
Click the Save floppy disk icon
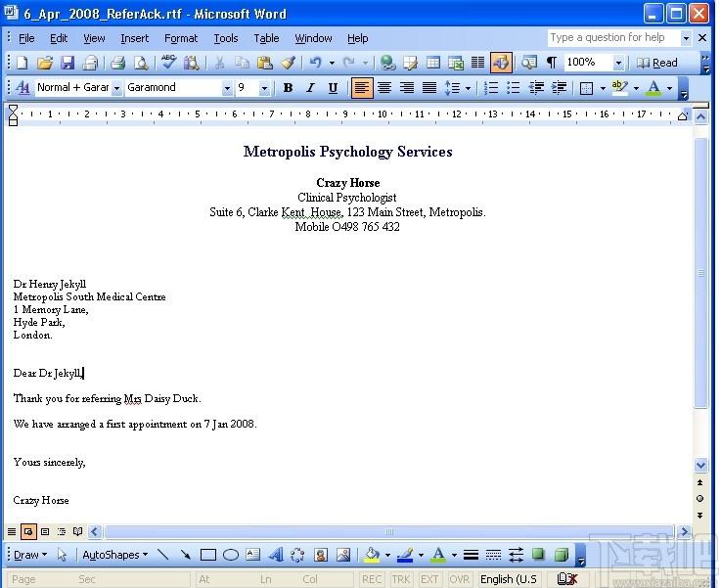coord(68,63)
